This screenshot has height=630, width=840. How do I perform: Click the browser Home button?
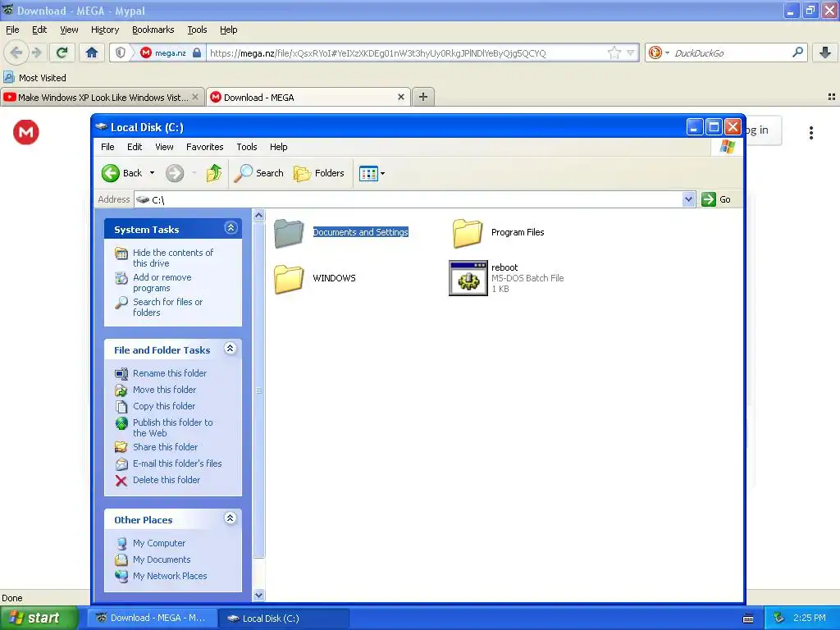[x=92, y=52]
